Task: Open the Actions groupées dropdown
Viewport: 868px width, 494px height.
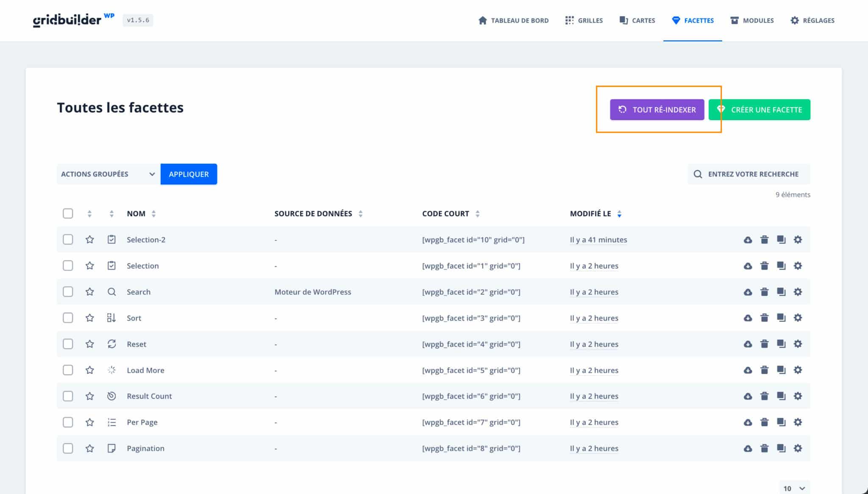Action: 108,174
